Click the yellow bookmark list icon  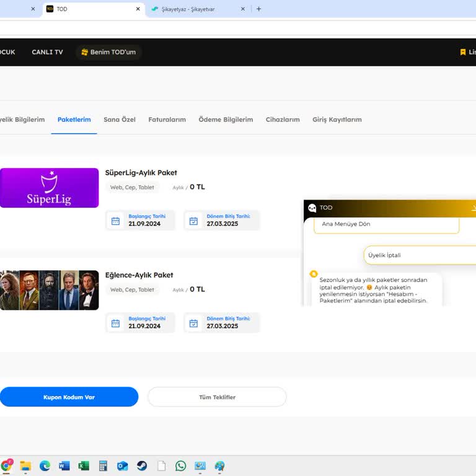(462, 52)
